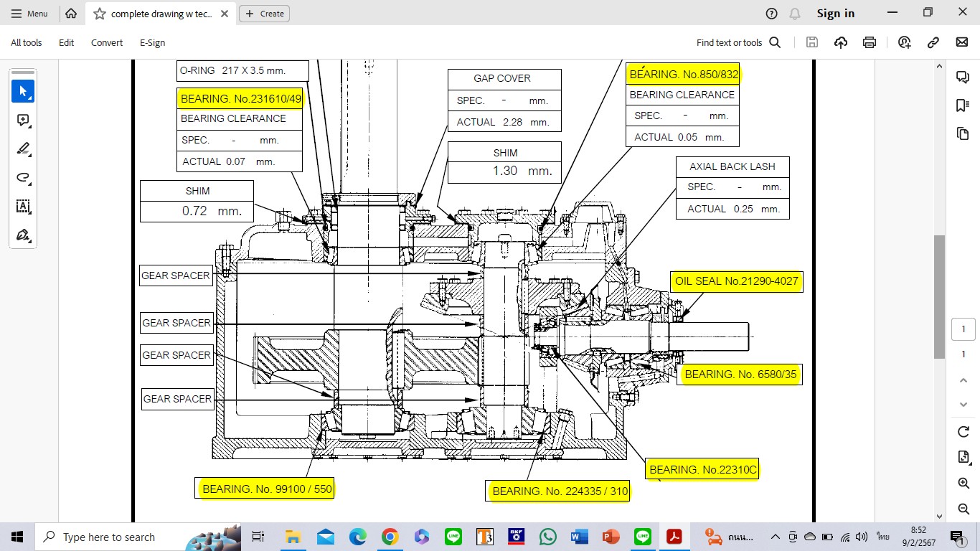Open the fill and sign pen tool
The image size is (980, 551).
(23, 235)
